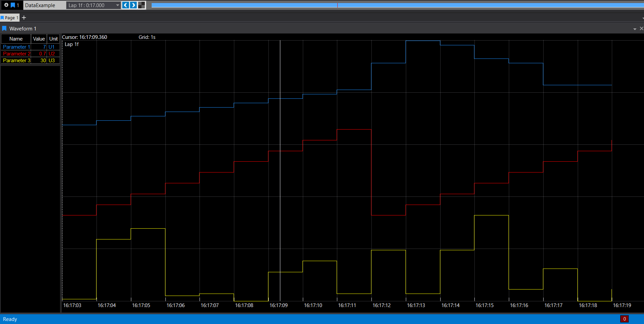The height and width of the screenshot is (324, 644).
Task: Open the Lap 1f : 0:17.000 dropdown
Action: point(94,5)
